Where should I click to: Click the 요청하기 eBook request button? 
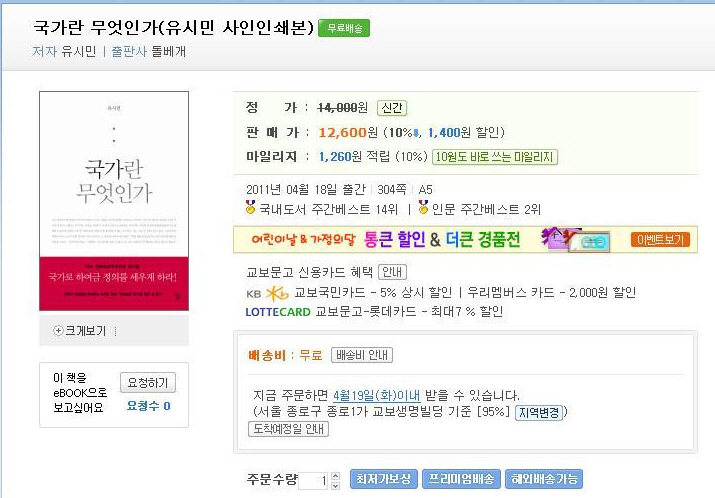click(x=148, y=383)
